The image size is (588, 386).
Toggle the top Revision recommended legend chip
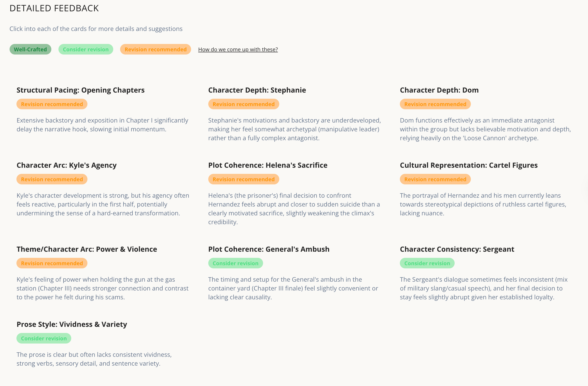point(155,49)
